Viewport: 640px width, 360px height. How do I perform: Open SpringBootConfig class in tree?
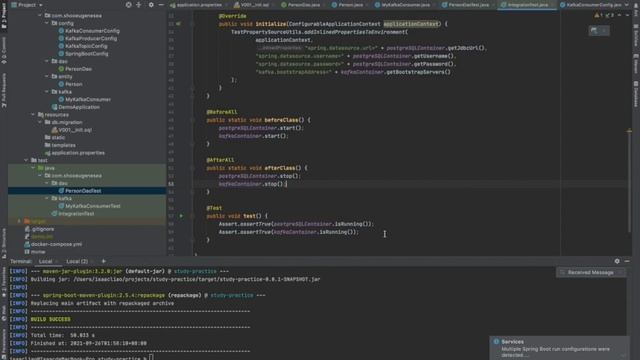tap(83, 53)
